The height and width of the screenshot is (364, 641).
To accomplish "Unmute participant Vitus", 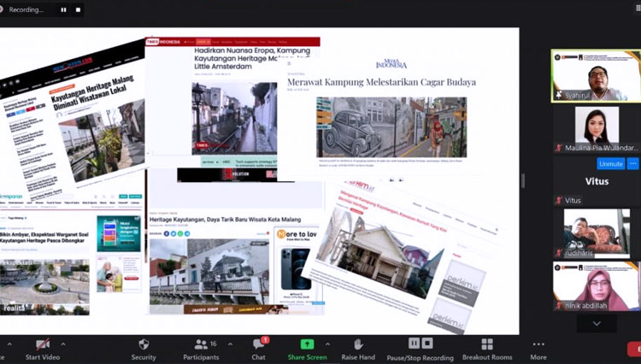I will pos(611,164).
